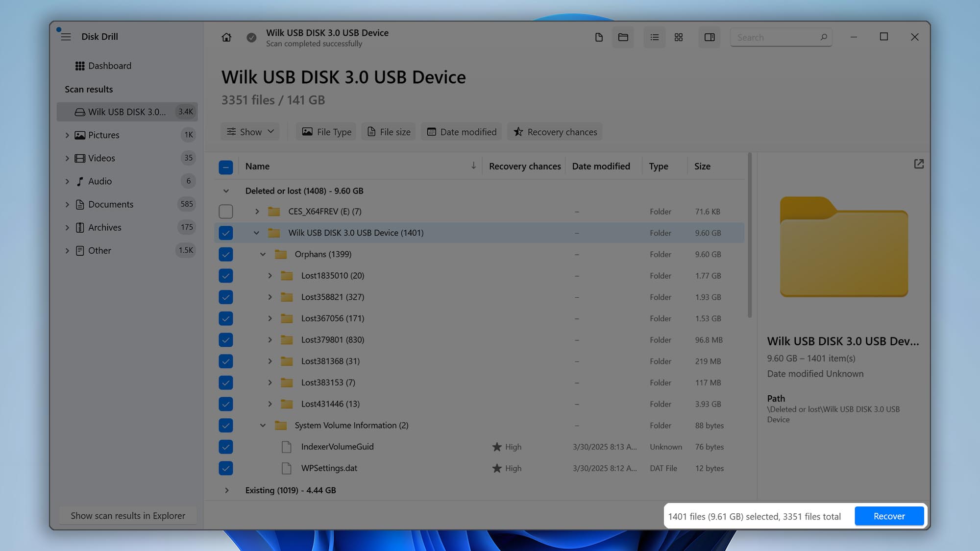Click the Recover button
Viewport: 980px width, 551px height.
click(x=889, y=516)
